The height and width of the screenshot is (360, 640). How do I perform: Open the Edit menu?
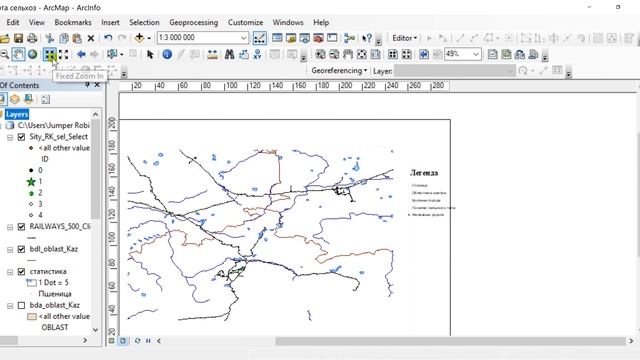[x=13, y=22]
